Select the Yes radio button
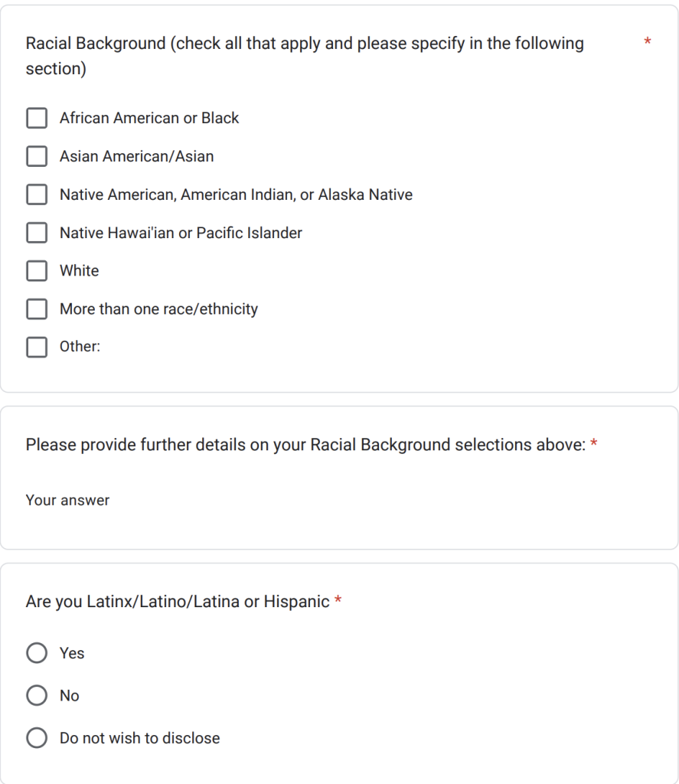Image resolution: width=679 pixels, height=784 pixels. pyautogui.click(x=37, y=653)
